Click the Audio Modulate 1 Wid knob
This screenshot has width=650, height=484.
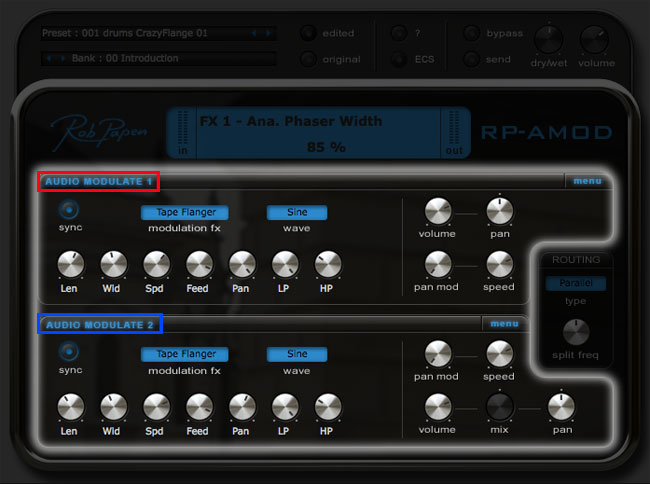tap(114, 264)
